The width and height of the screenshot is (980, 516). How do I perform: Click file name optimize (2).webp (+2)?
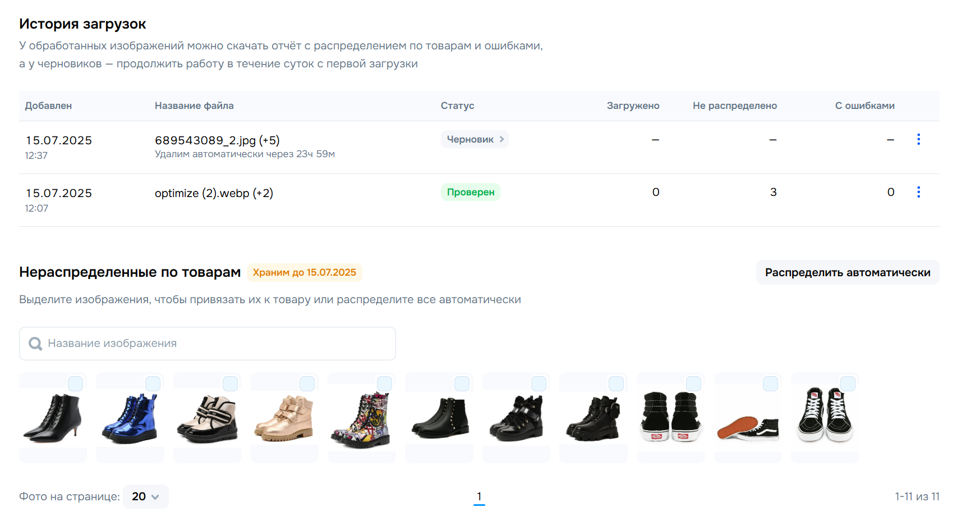coord(214,193)
